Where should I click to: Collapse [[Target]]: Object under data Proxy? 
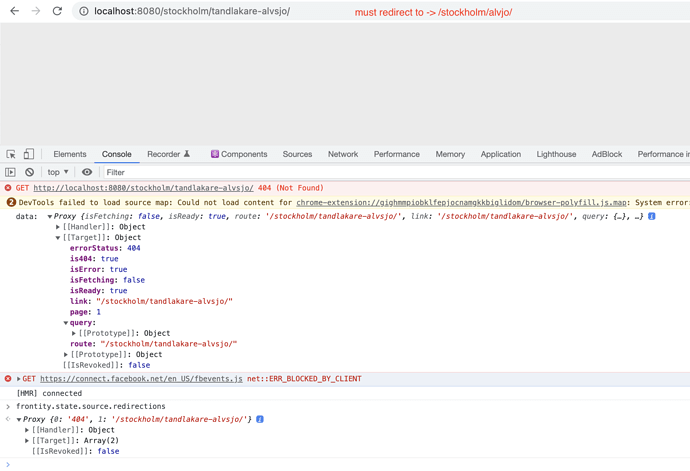coord(58,238)
